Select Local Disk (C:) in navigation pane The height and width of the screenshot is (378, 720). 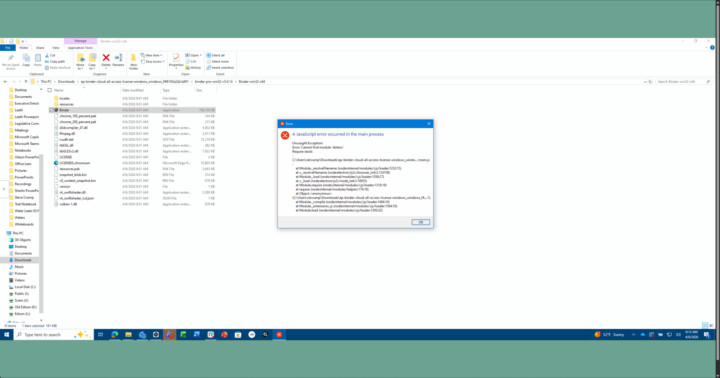coord(25,287)
